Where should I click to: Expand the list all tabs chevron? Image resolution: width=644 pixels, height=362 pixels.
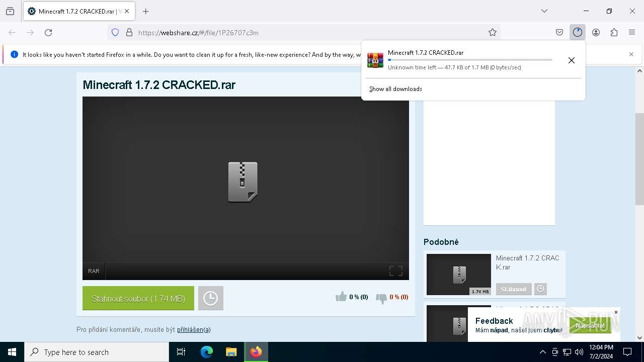click(544, 11)
